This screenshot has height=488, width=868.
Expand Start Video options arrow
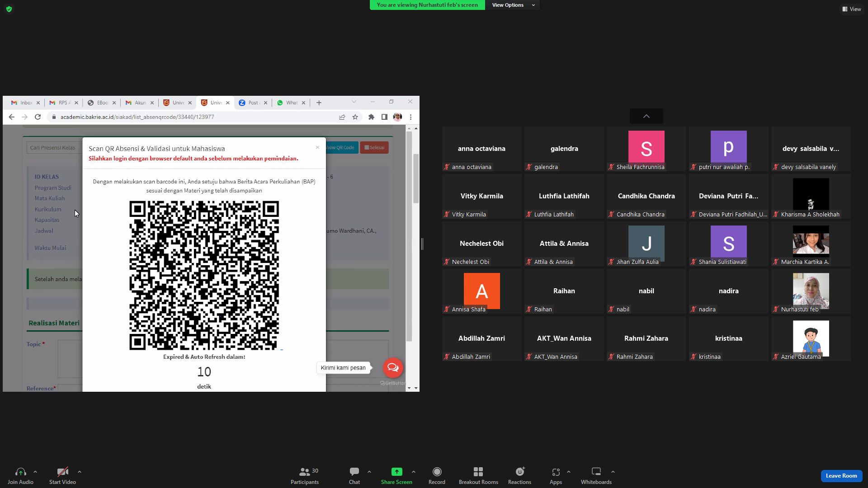(x=80, y=472)
